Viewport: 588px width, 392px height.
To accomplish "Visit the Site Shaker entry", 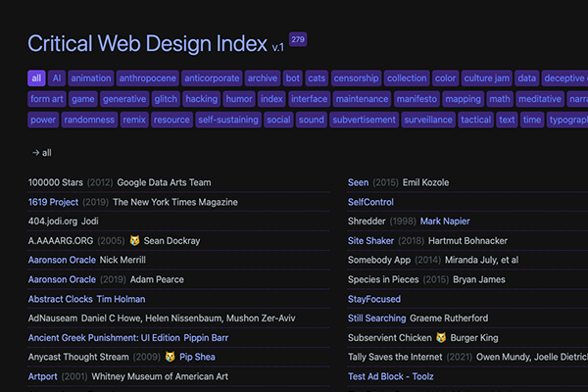I will (x=371, y=240).
